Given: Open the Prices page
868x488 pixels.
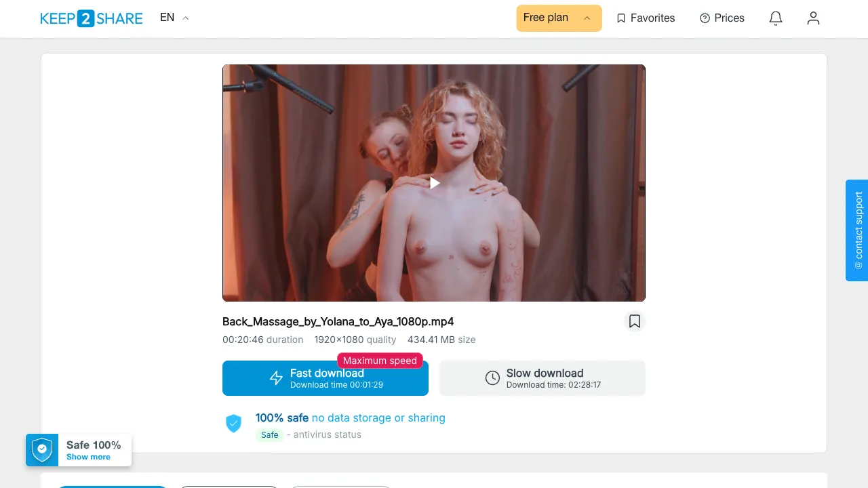Looking at the screenshot, I should pyautogui.click(x=722, y=18).
